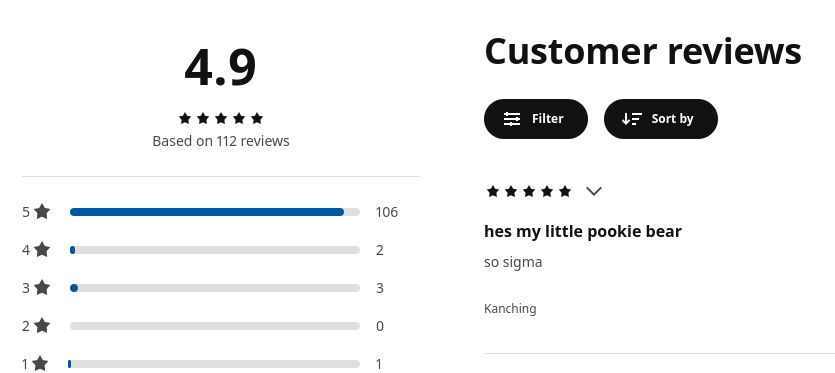Click the overall star rating under 4.9

(221, 118)
